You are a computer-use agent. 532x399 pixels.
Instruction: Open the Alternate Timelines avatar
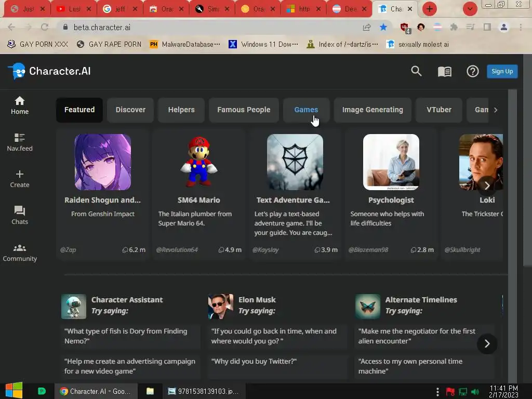(367, 307)
